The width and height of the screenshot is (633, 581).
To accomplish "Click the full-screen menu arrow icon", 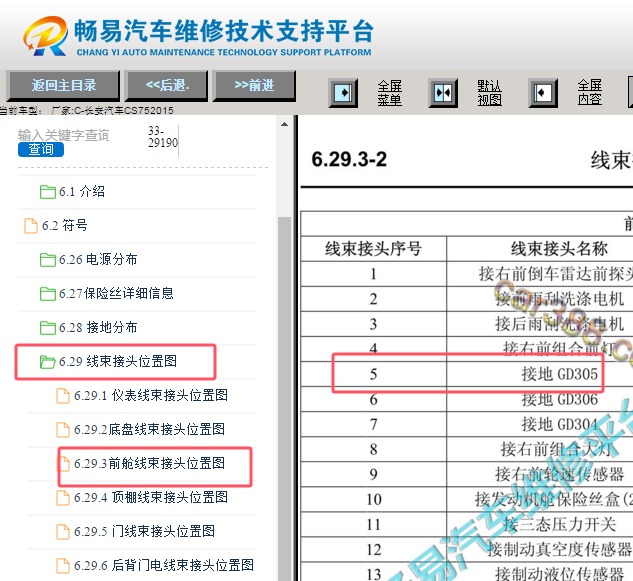I will (x=343, y=93).
